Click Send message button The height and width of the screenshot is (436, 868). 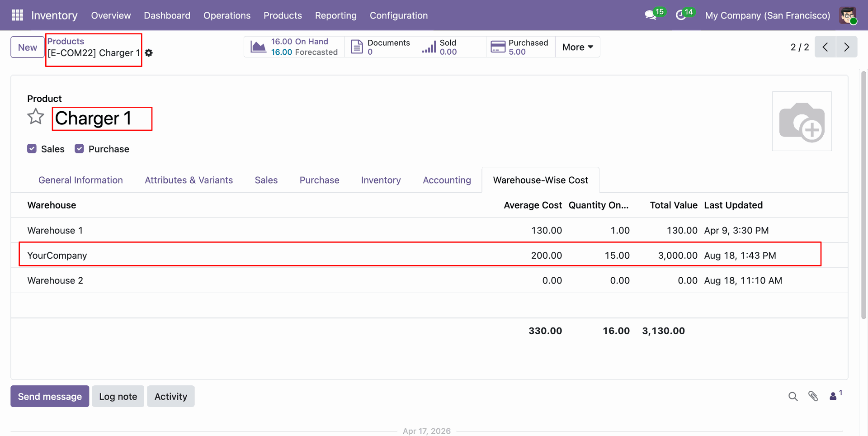(50, 396)
